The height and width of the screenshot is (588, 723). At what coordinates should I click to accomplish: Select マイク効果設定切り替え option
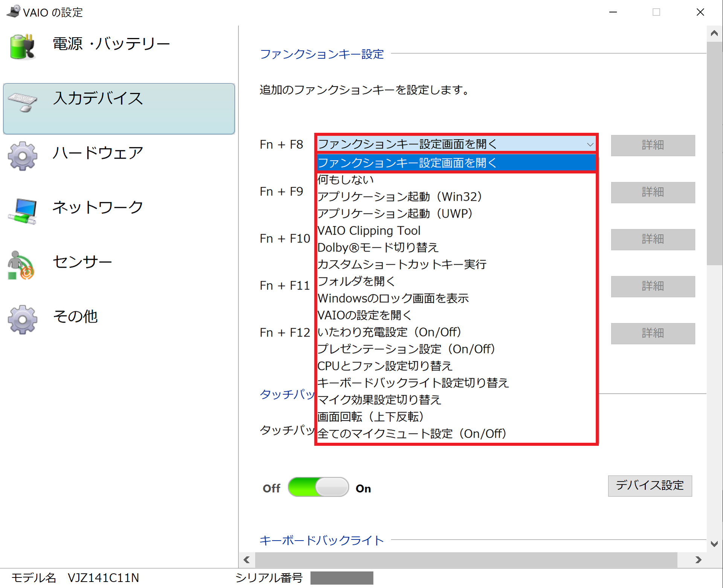coord(456,400)
